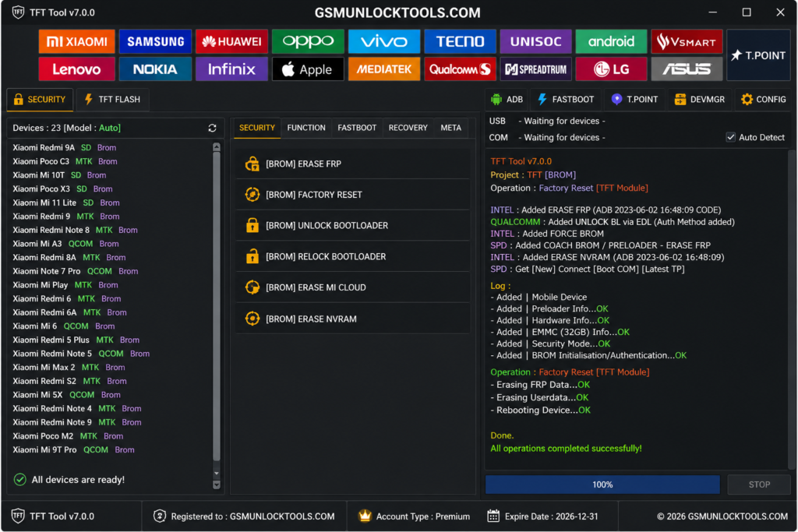Click the Registered to shield icon
This screenshot has width=798, height=532.
pos(159,516)
